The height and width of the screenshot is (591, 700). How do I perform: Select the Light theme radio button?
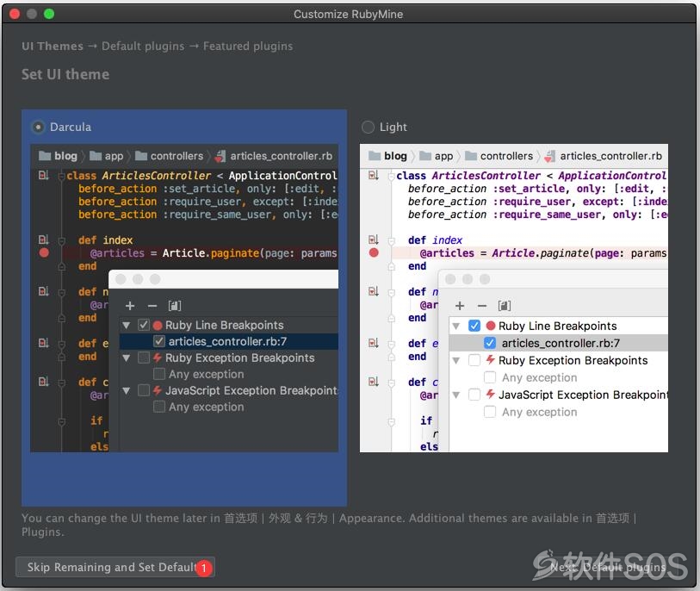[368, 128]
